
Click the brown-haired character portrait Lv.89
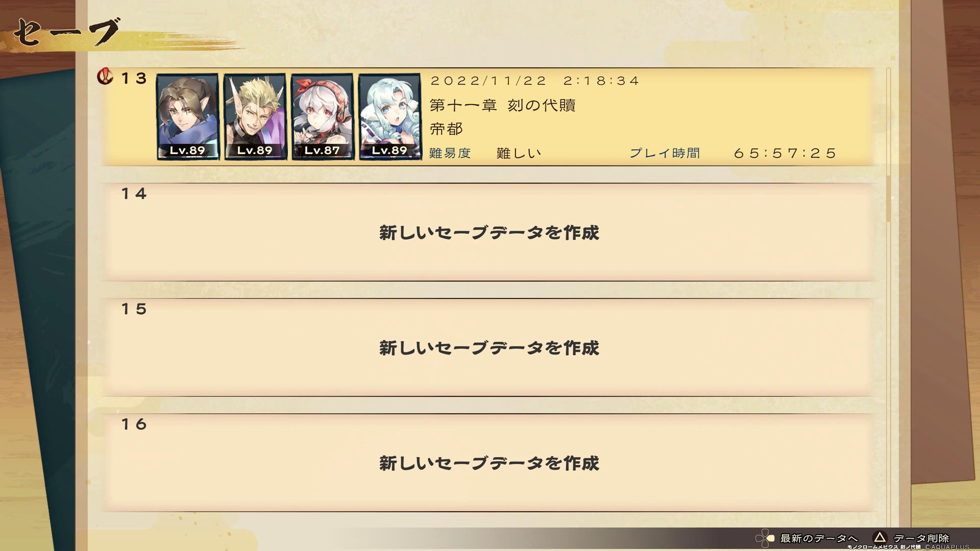click(187, 116)
